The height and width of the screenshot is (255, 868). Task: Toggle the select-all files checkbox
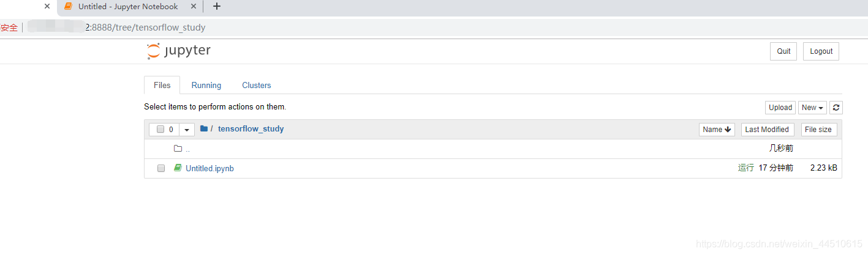(x=160, y=130)
